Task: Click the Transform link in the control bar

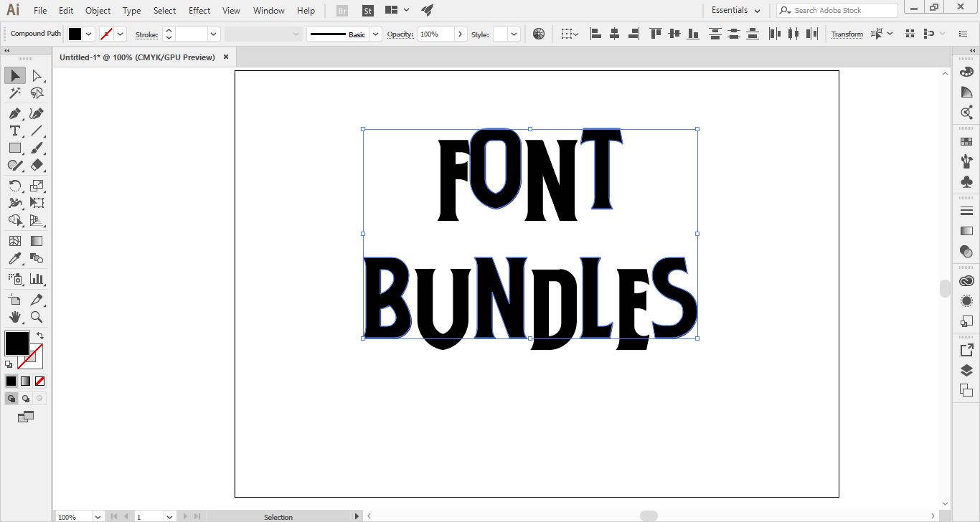Action: [847, 34]
